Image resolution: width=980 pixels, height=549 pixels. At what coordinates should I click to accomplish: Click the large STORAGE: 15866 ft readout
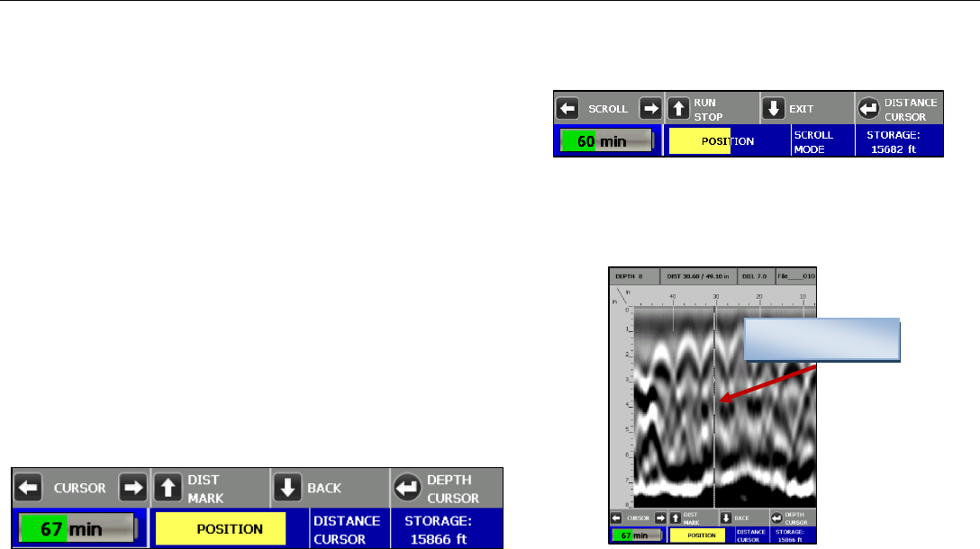click(438, 529)
